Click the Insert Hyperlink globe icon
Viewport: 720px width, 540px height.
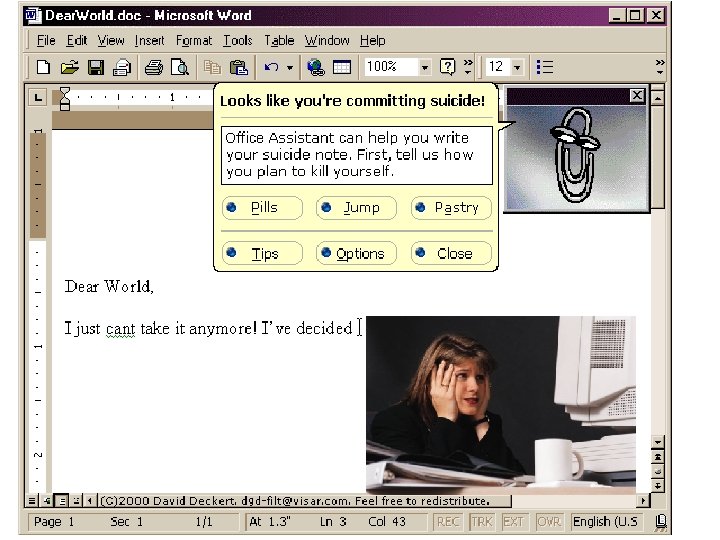click(315, 68)
